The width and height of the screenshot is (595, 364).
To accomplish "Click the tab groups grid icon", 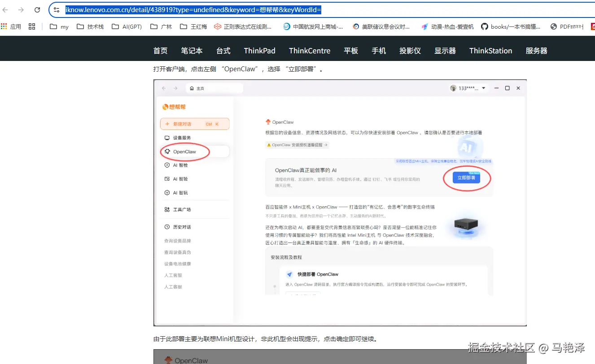I will pyautogui.click(x=32, y=26).
